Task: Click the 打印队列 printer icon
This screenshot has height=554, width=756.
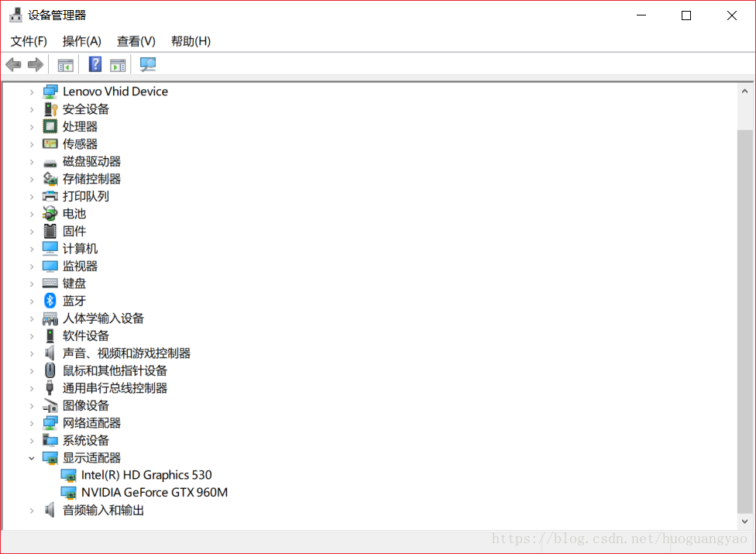Action: (x=50, y=196)
